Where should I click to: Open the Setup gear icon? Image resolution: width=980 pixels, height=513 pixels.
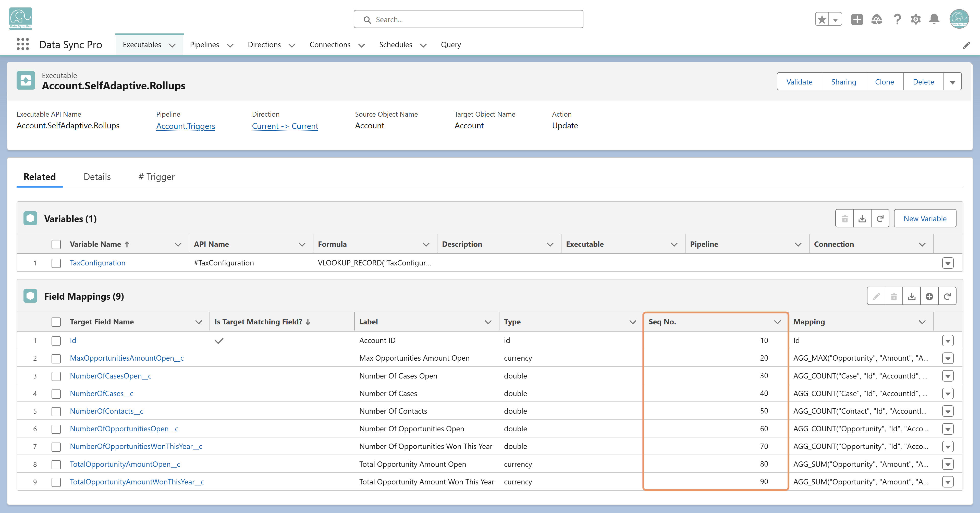click(x=915, y=19)
